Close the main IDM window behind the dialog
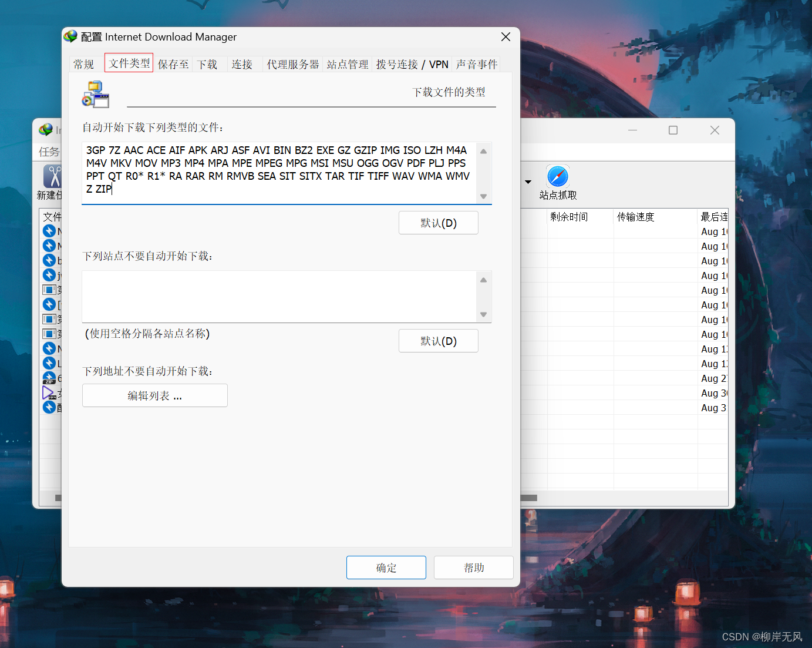Image resolution: width=812 pixels, height=648 pixels. (x=715, y=130)
